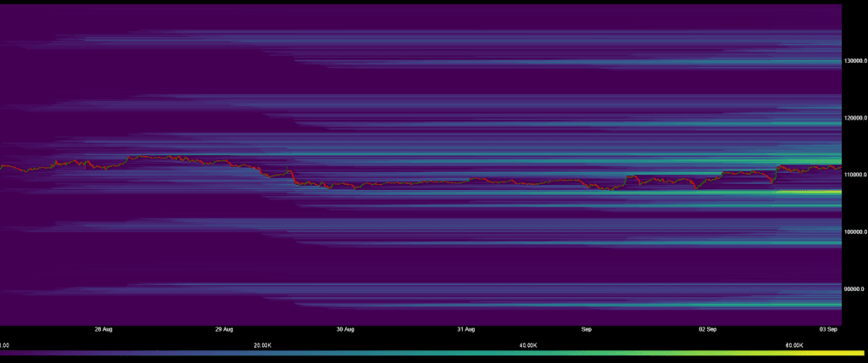Select the 110000.0 price axis label
Screen dimensions: 868x363
854,175
